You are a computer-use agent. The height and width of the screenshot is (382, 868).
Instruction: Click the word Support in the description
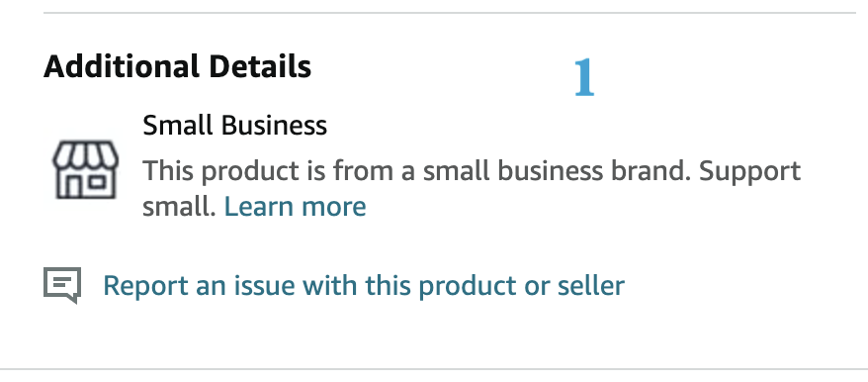tap(749, 171)
